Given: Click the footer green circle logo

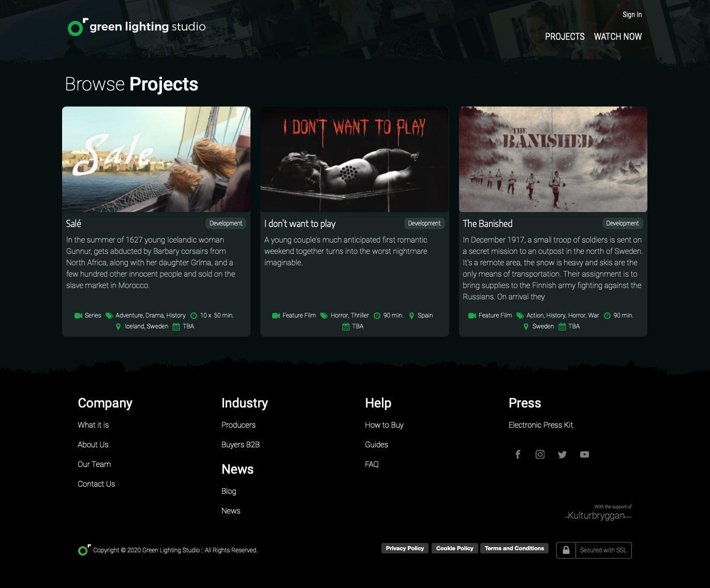Looking at the screenshot, I should point(84,550).
